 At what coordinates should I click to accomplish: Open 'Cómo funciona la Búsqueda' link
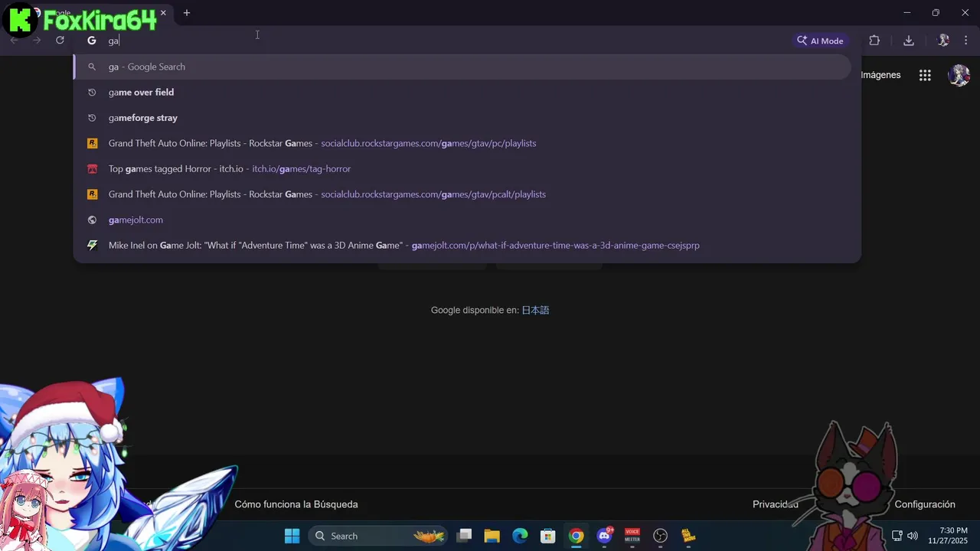(296, 504)
